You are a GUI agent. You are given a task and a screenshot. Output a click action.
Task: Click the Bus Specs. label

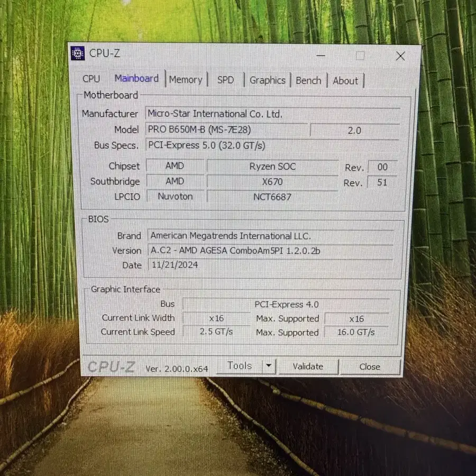pos(116,145)
